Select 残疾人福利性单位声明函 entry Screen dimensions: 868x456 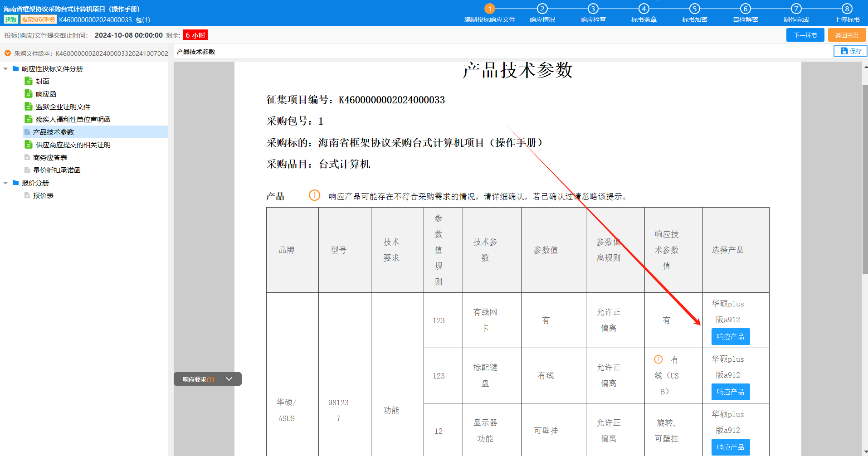(73, 120)
